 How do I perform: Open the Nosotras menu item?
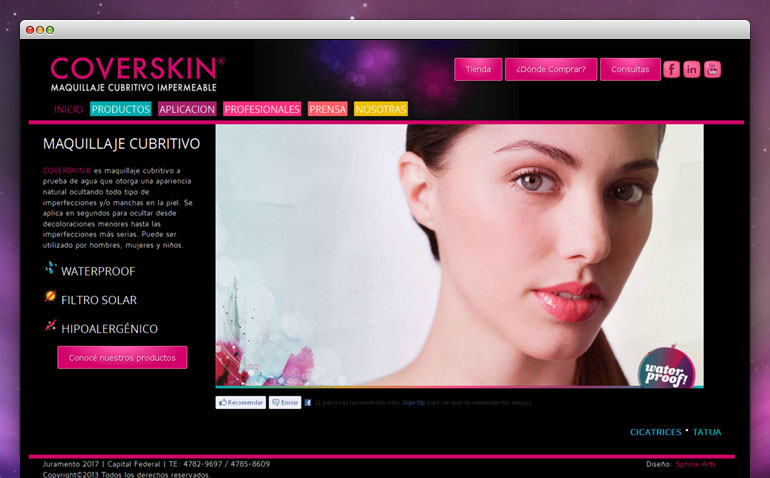click(x=381, y=109)
